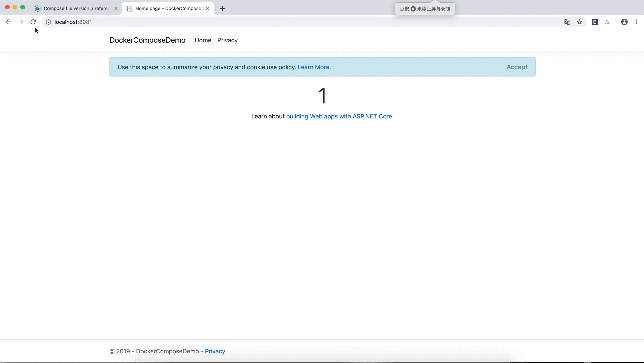Image resolution: width=644 pixels, height=363 pixels.
Task: Open building Web apps with ASP.NET Core link
Action: [x=339, y=116]
